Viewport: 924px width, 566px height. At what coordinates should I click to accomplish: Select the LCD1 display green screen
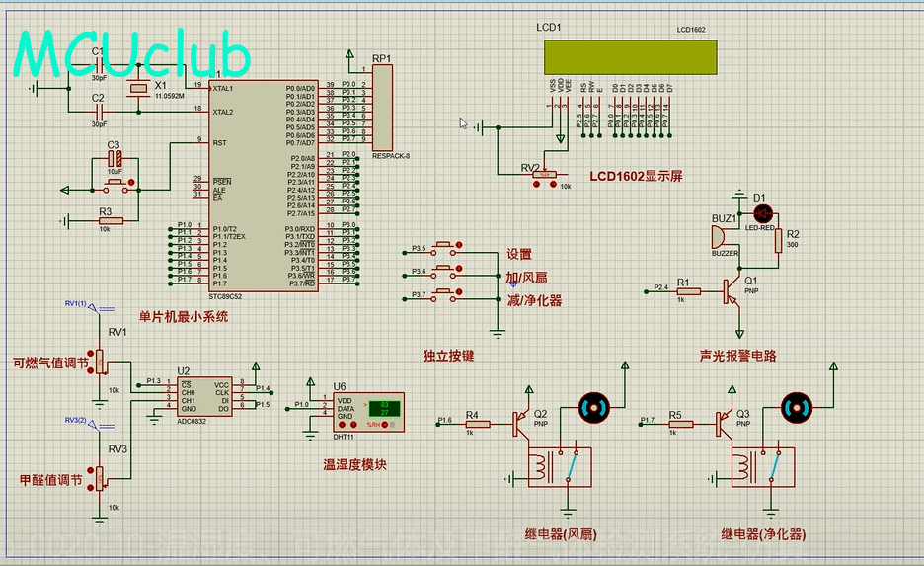tap(630, 57)
